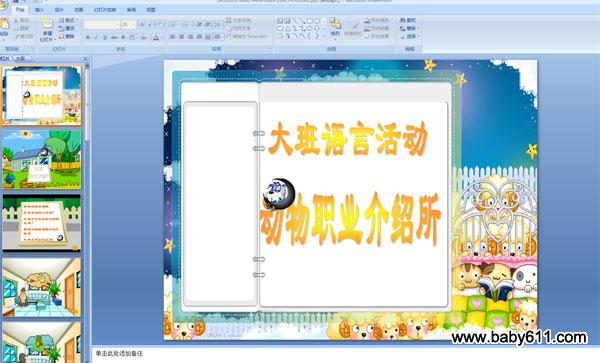Close the slide thumbnail pane

click(85, 59)
